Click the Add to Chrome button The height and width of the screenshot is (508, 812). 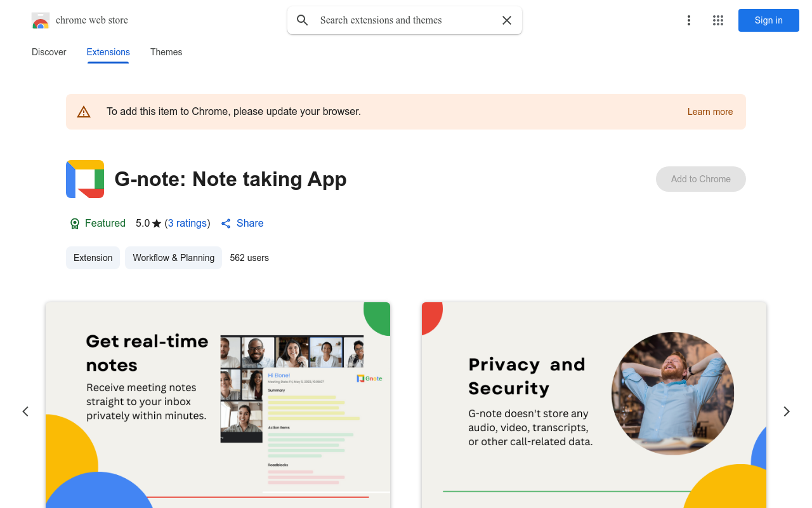click(701, 179)
